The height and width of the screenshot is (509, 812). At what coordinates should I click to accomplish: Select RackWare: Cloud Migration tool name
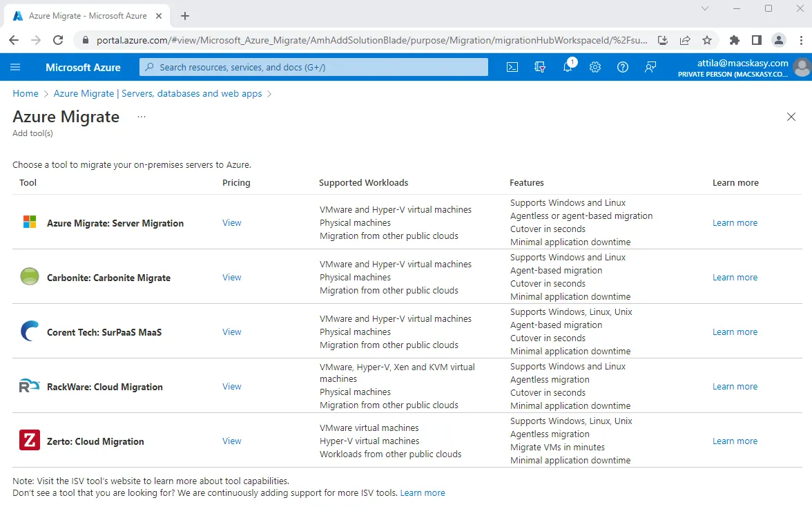(105, 387)
